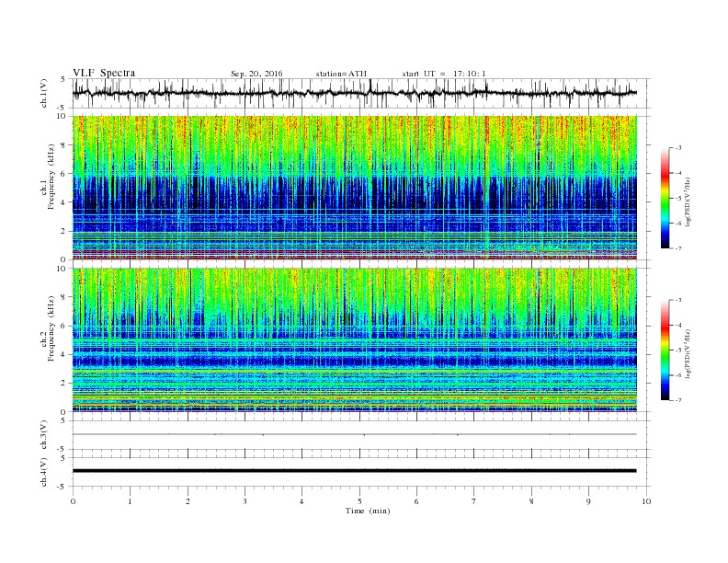Click the "10" tick ending the time axis

tap(646, 501)
